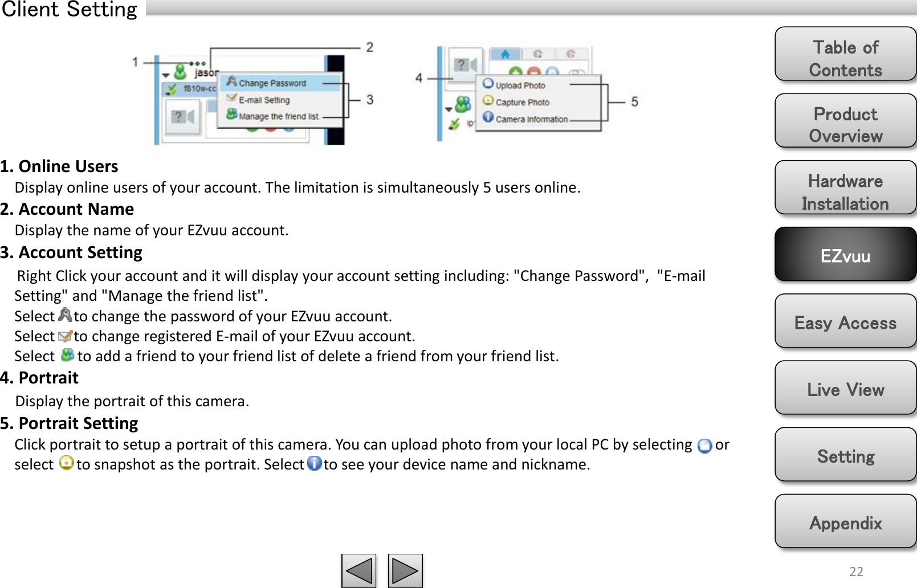Click the '1. Online Users' heading
This screenshot has height=588, width=917.
pos(59,166)
